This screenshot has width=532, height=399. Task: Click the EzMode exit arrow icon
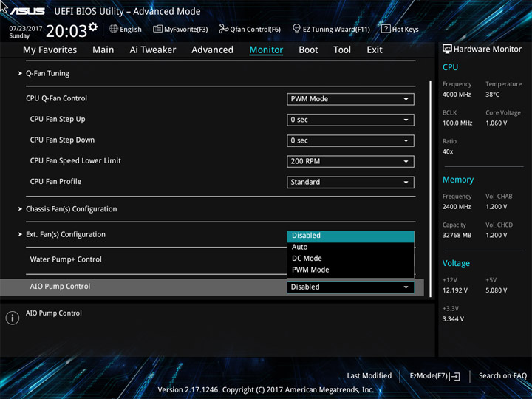click(456, 376)
